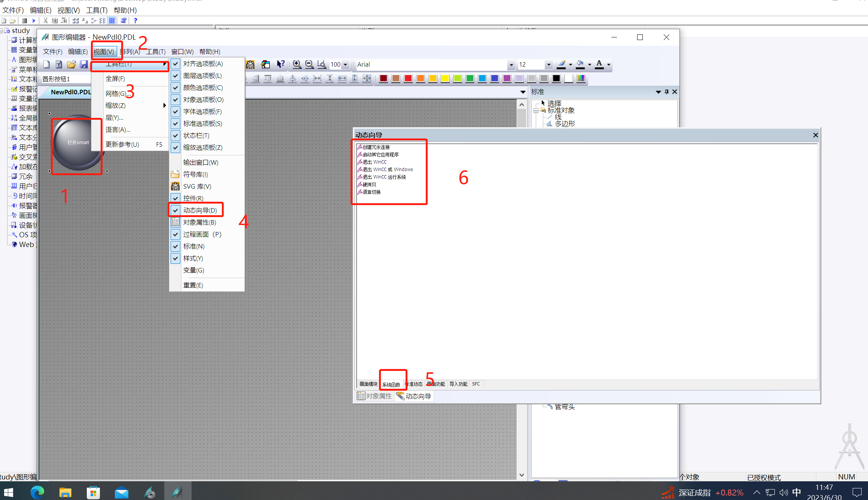The height and width of the screenshot is (500, 868).
Task: Pick the red color swatch in palette
Action: point(408,79)
